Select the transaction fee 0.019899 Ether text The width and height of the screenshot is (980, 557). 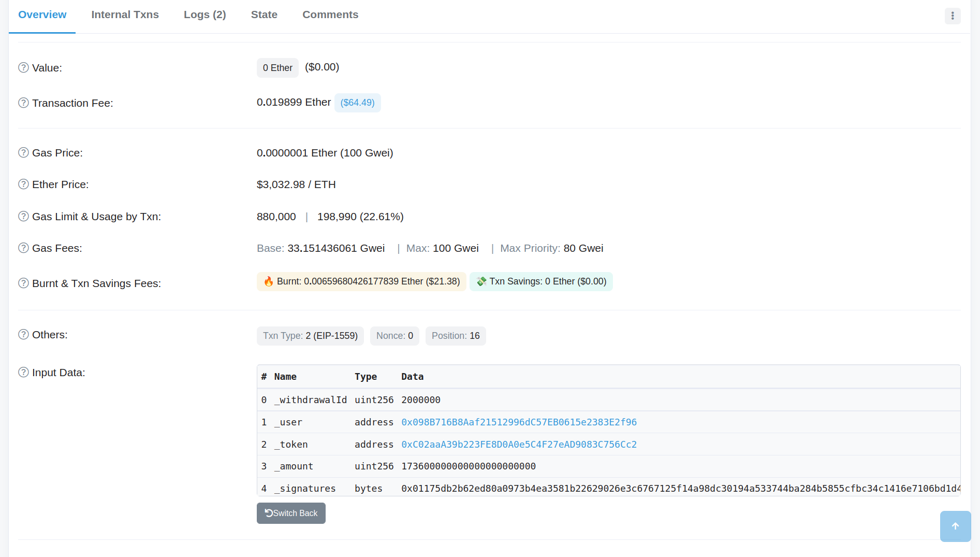[x=294, y=102]
